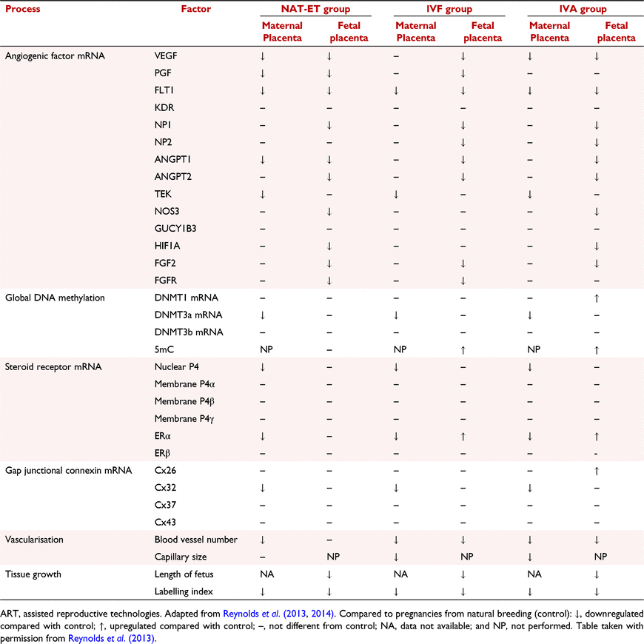Click 'Fetal placenta' under IVF group
The height and width of the screenshot is (644, 644).
(483, 32)
